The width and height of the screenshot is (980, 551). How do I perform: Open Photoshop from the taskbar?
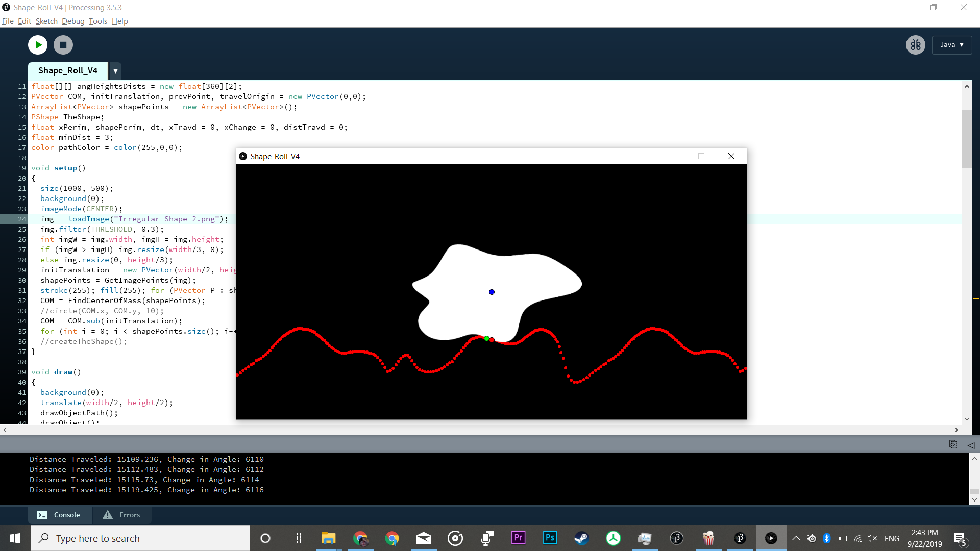pos(550,538)
